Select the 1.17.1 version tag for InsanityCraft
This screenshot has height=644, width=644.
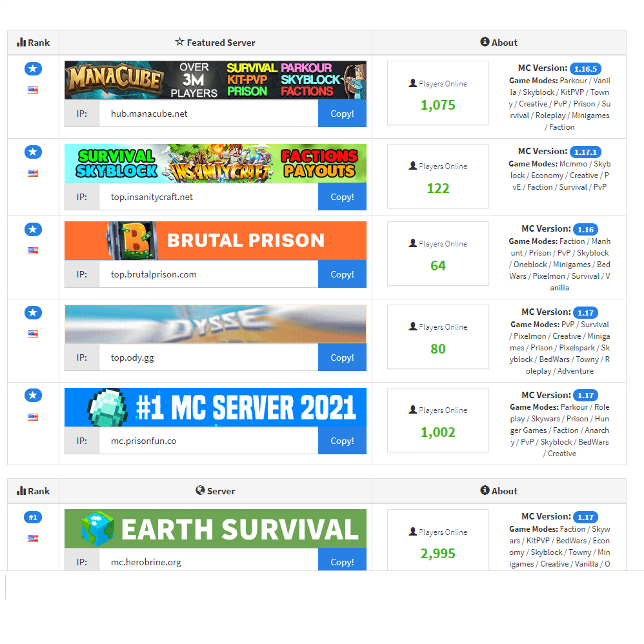[x=586, y=152]
